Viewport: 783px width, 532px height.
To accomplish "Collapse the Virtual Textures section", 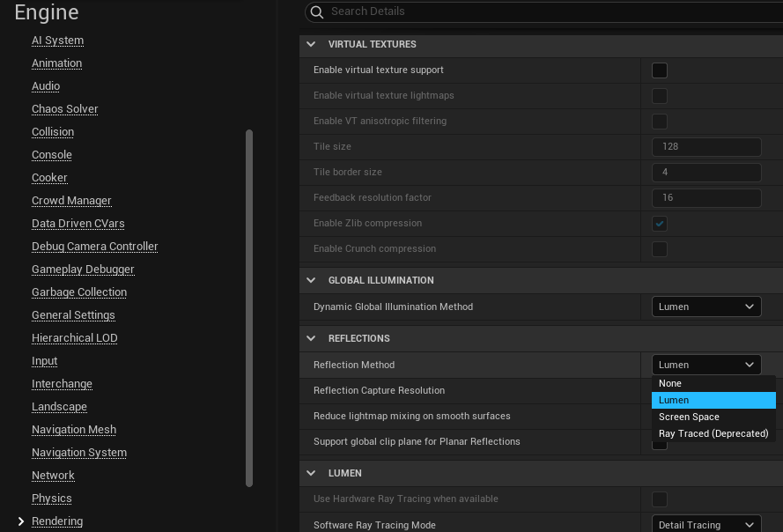I will click(310, 44).
